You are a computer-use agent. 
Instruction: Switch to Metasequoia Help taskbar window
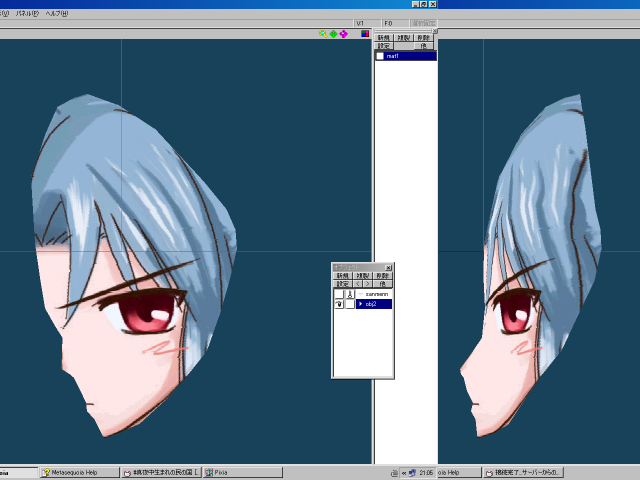[x=80, y=473]
